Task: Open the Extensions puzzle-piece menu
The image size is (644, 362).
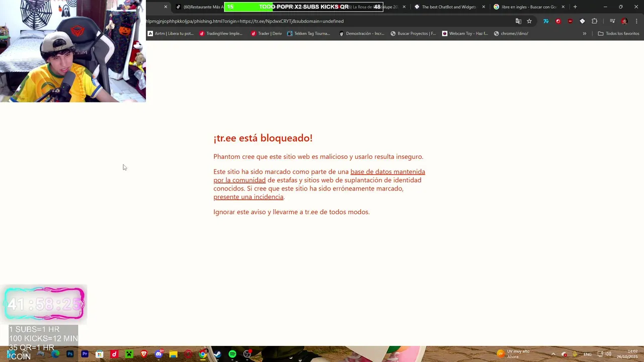Action: (x=595, y=21)
